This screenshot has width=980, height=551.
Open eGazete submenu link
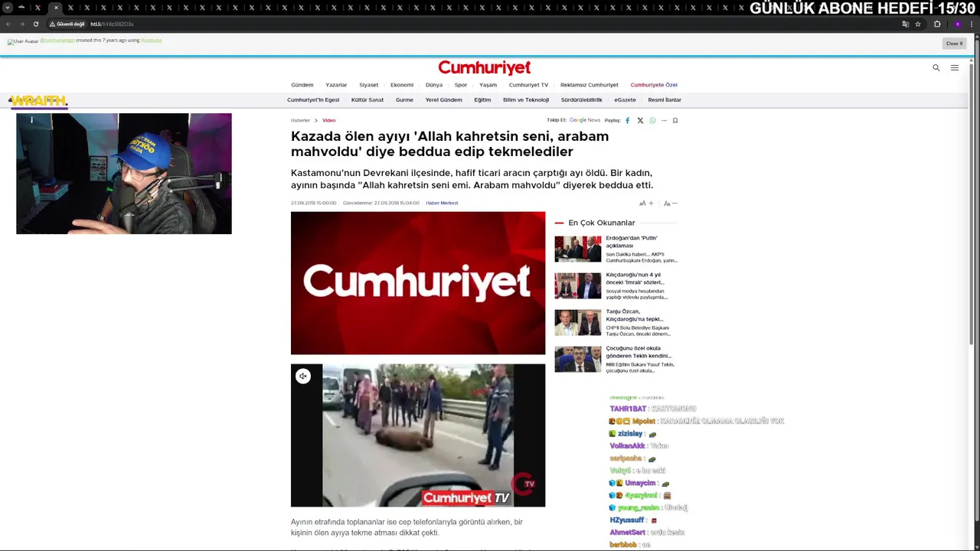tap(625, 100)
